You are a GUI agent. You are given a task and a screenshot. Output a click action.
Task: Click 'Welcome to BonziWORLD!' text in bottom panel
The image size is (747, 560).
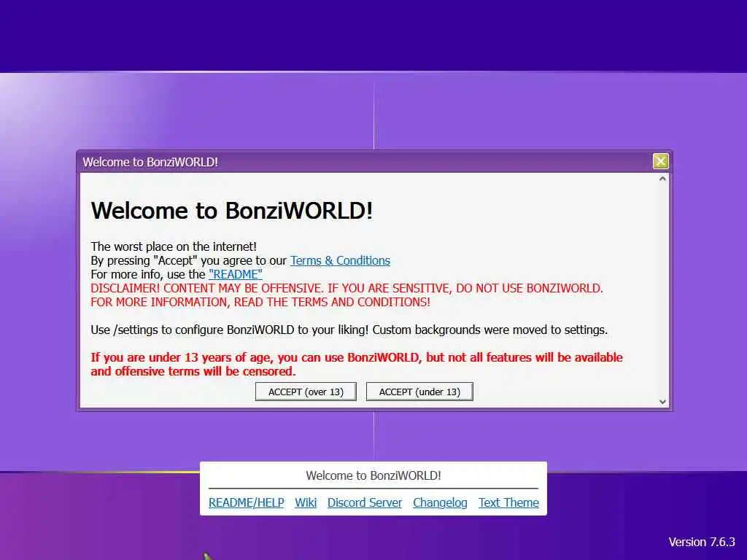pyautogui.click(x=373, y=475)
